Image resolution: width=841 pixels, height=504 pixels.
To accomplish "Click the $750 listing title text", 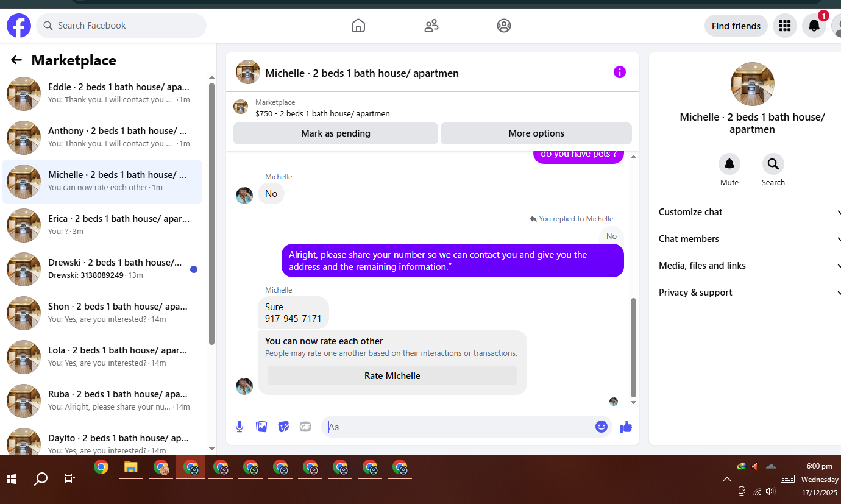I will 322,113.
